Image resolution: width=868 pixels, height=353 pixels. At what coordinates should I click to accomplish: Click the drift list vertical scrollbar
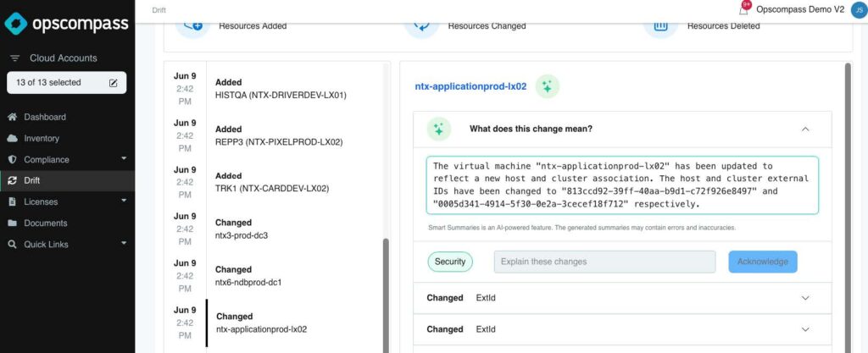[x=386, y=288]
